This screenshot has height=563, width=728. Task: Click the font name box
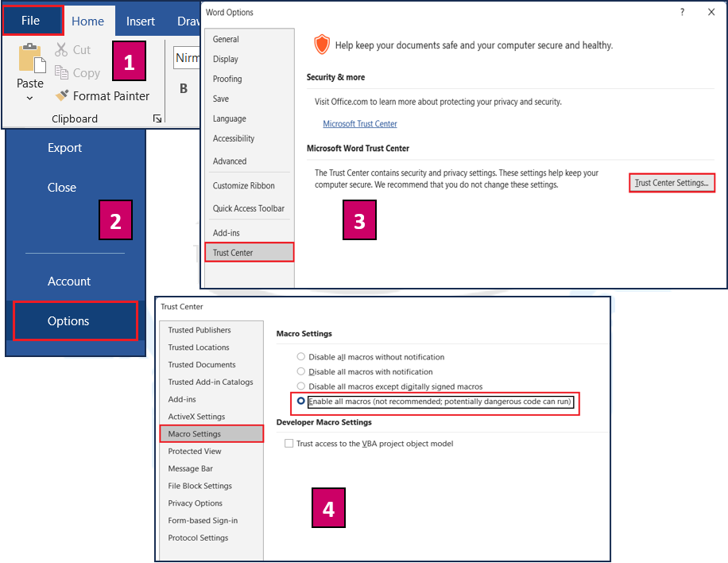(187, 57)
